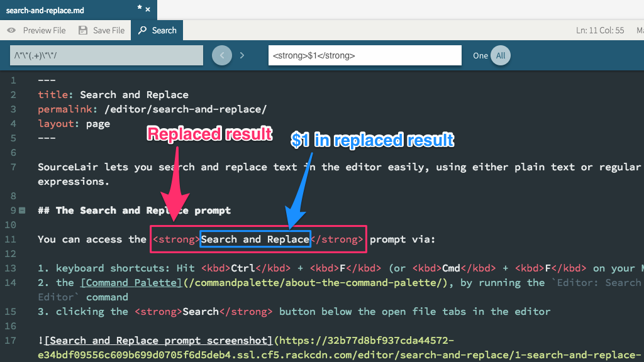
Task: Switch to the Search tab
Action: 157,30
